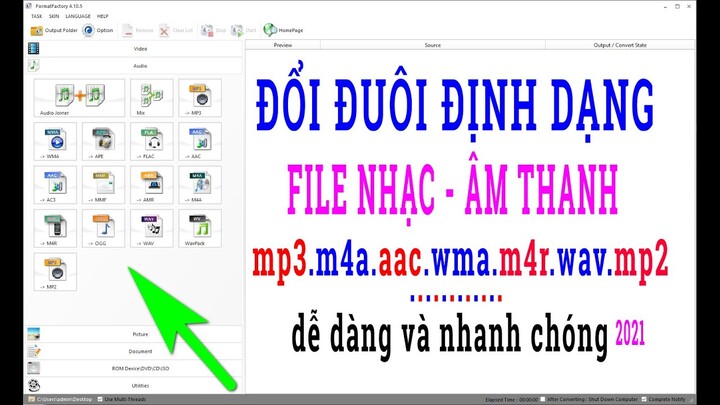Click the Start toolbar button
Viewport: 720px width, 405px height.
click(243, 30)
